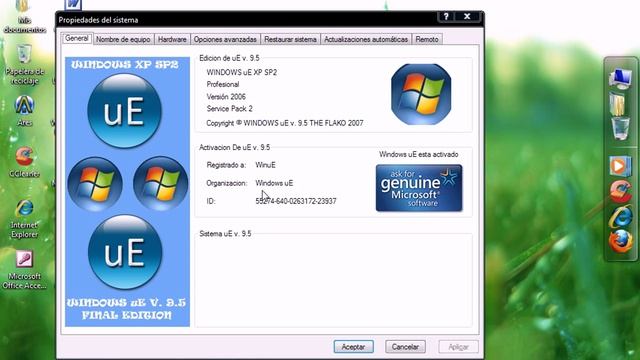Image resolution: width=640 pixels, height=360 pixels.
Task: Open Internet Explorer desktop shortcut
Action: click(x=24, y=219)
